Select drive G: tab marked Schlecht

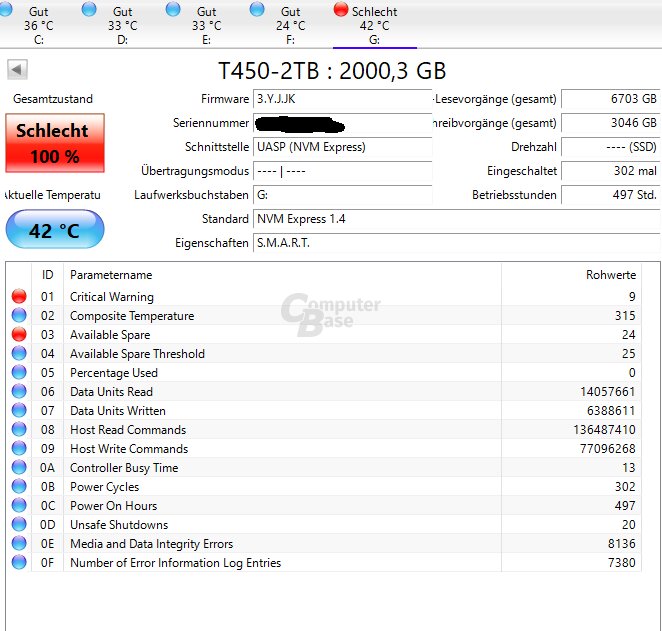pos(374,24)
